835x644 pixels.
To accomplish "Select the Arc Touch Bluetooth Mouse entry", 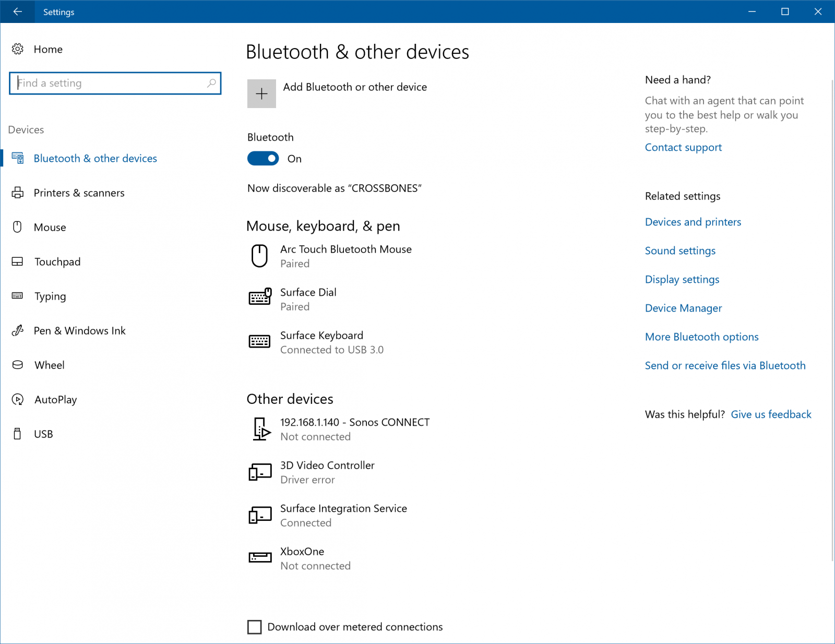I will (346, 256).
